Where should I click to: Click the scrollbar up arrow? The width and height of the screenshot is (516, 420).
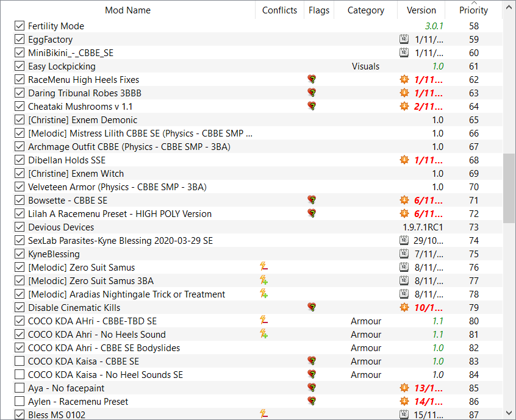tap(509, 7)
